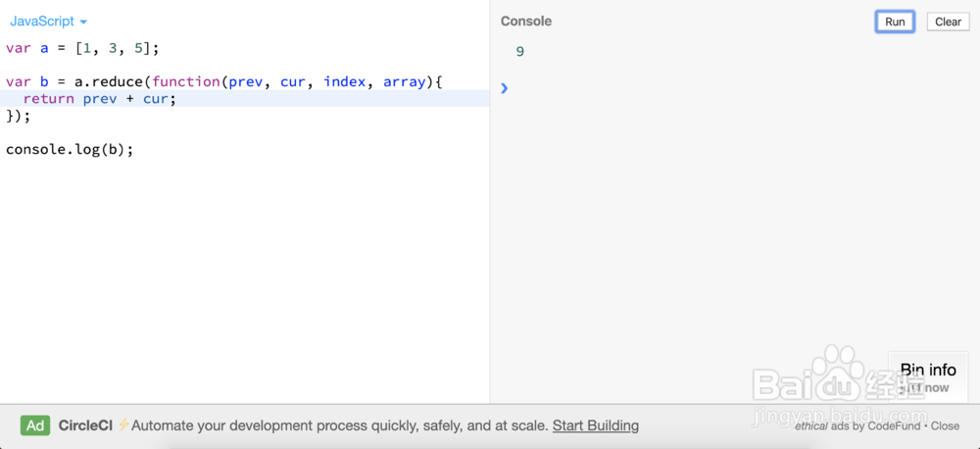
Task: Click the 'return prev + cur;' code line
Action: coord(99,99)
